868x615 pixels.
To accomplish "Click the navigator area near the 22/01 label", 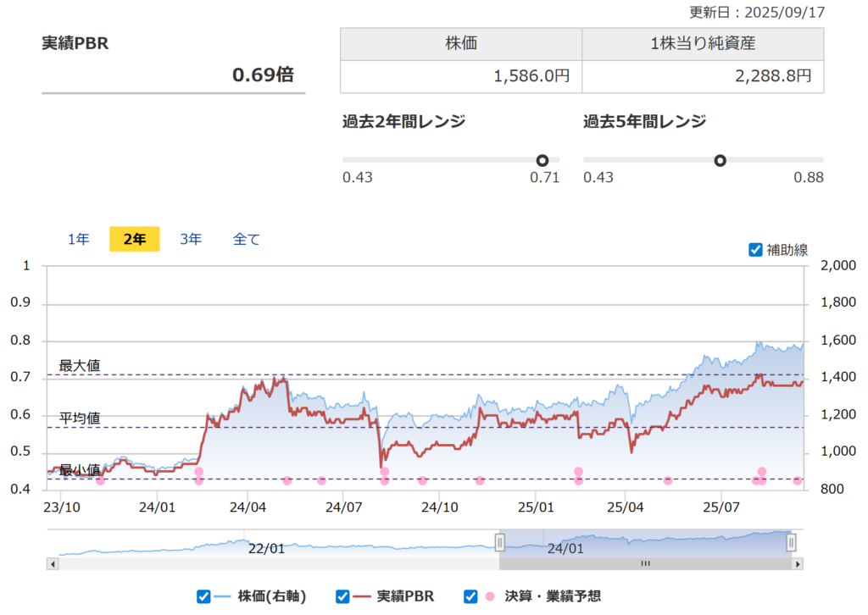I will 266,547.
